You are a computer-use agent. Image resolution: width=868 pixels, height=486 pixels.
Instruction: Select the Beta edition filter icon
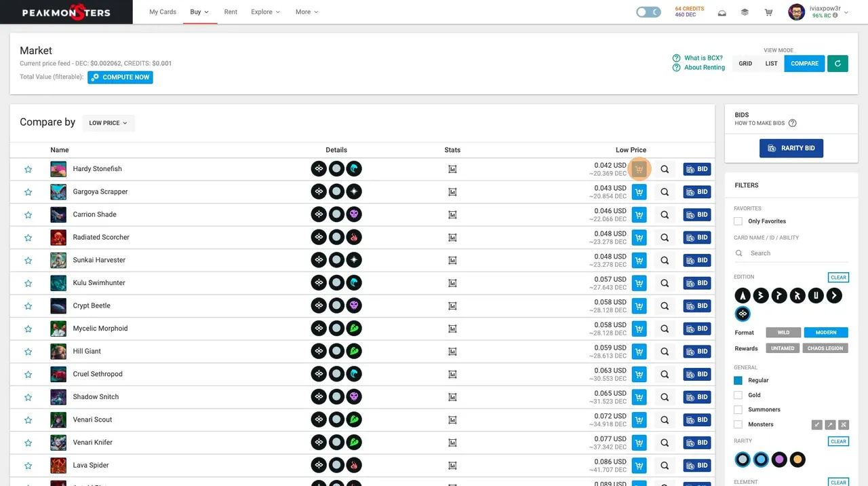761,295
